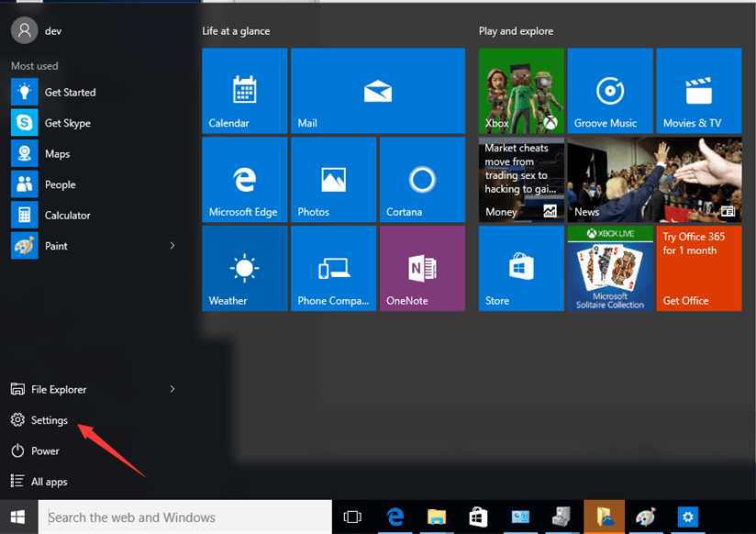This screenshot has width=756, height=534.
Task: Open the Calendar tile
Action: 244,91
